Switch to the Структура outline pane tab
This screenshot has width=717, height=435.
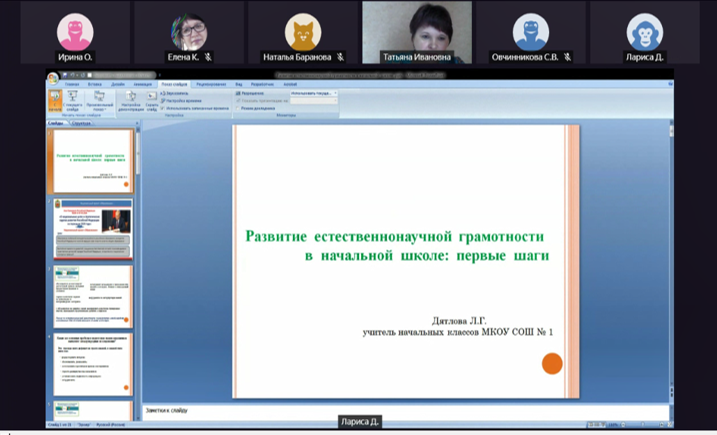tap(81, 123)
